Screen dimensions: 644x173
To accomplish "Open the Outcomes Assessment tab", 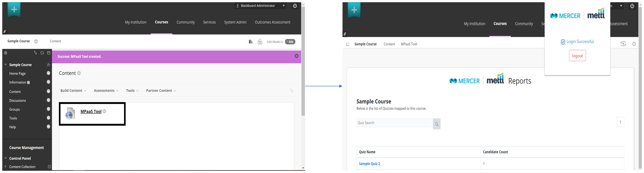I will coord(273,22).
